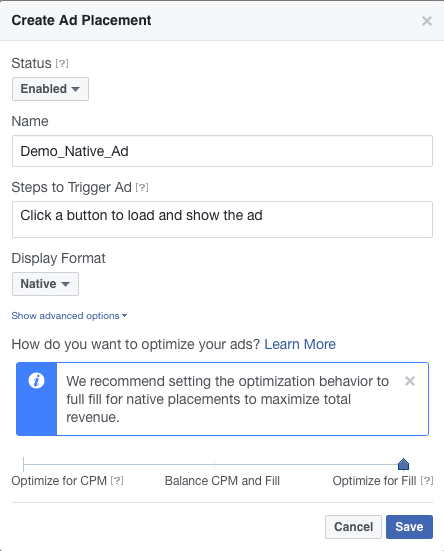Close the Create Ad Placement dialog
Screen dimensions: 444x551
(x=427, y=21)
